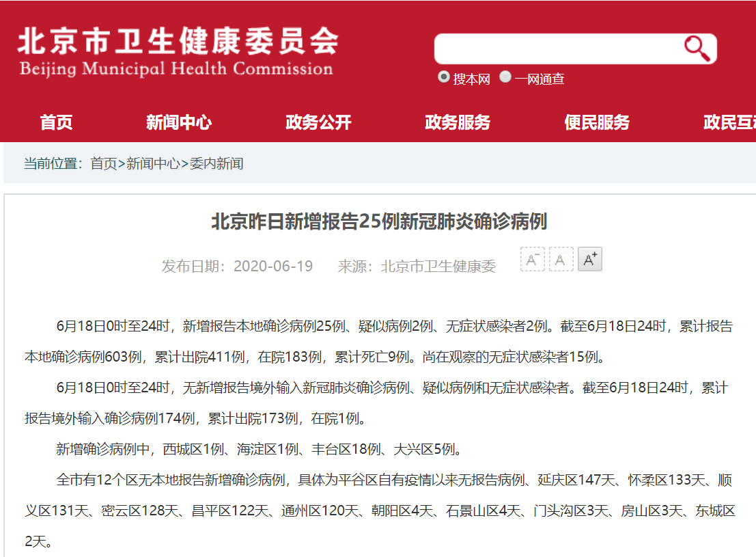Click the 北京市卫生健康委员会 site logo
The height and width of the screenshot is (557, 756).
tap(177, 53)
